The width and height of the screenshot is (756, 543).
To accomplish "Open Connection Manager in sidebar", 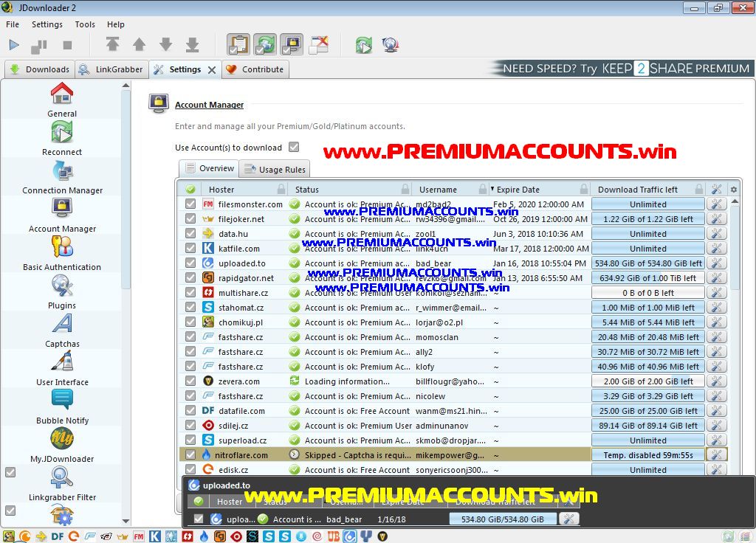I will tap(62, 177).
